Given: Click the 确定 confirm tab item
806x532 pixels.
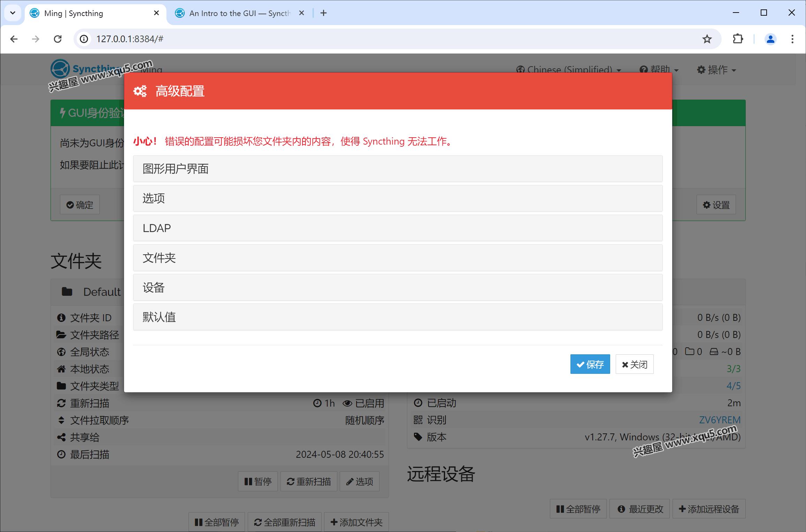Looking at the screenshot, I should coord(81,205).
